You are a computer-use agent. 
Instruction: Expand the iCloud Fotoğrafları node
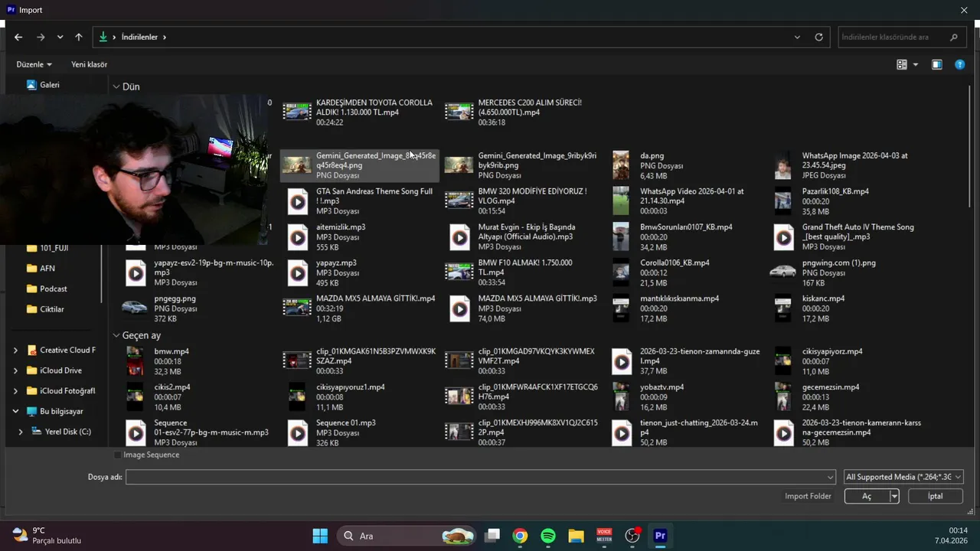[x=15, y=391]
